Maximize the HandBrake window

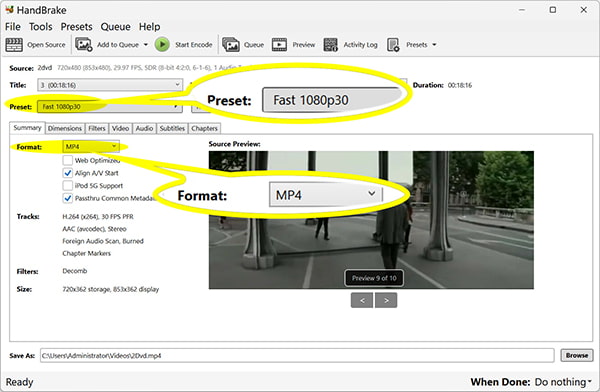point(553,10)
